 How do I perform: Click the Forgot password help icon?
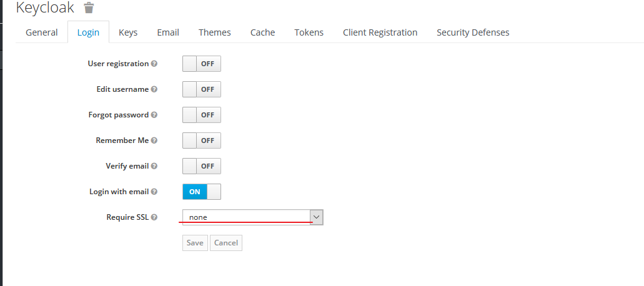pyautogui.click(x=154, y=115)
